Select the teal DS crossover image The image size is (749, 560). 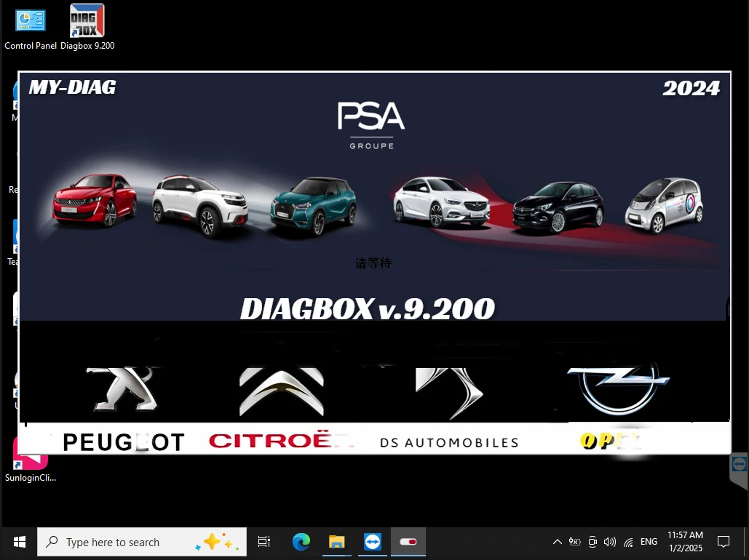(313, 205)
